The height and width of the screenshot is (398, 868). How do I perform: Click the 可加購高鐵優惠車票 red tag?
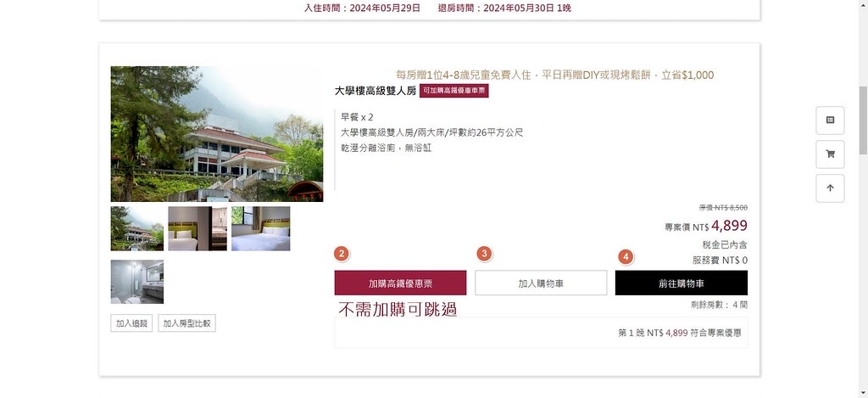[x=454, y=91]
